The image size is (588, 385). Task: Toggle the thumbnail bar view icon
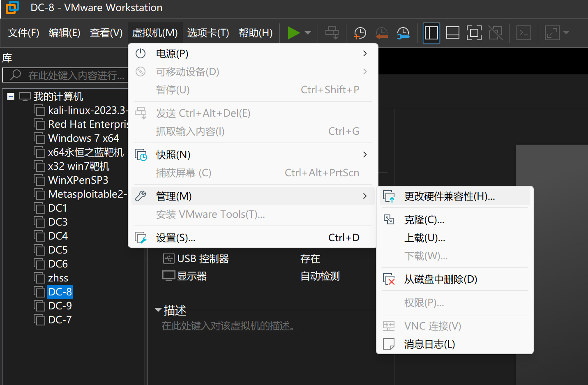[452, 33]
